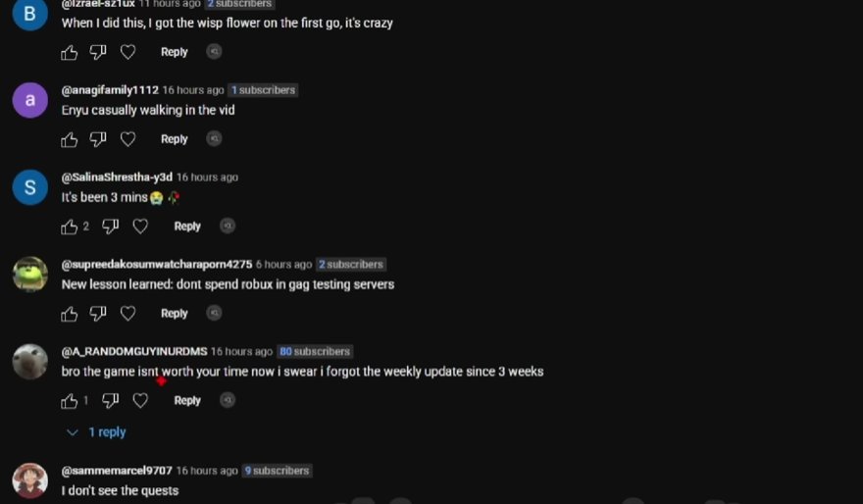Dislike the @A_RANDOMGUYINURDMS comment
Viewport: 863px width, 504px height.
[x=110, y=401]
